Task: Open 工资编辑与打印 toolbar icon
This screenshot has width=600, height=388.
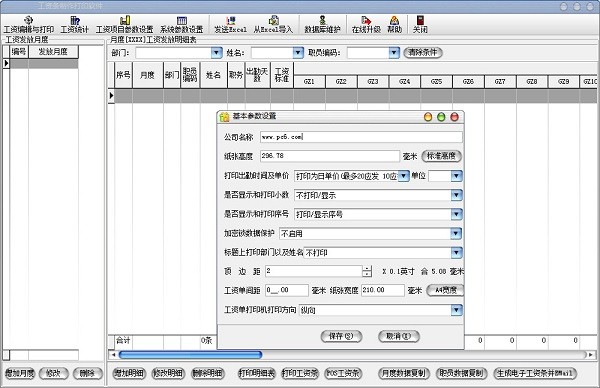Action: pos(29,24)
